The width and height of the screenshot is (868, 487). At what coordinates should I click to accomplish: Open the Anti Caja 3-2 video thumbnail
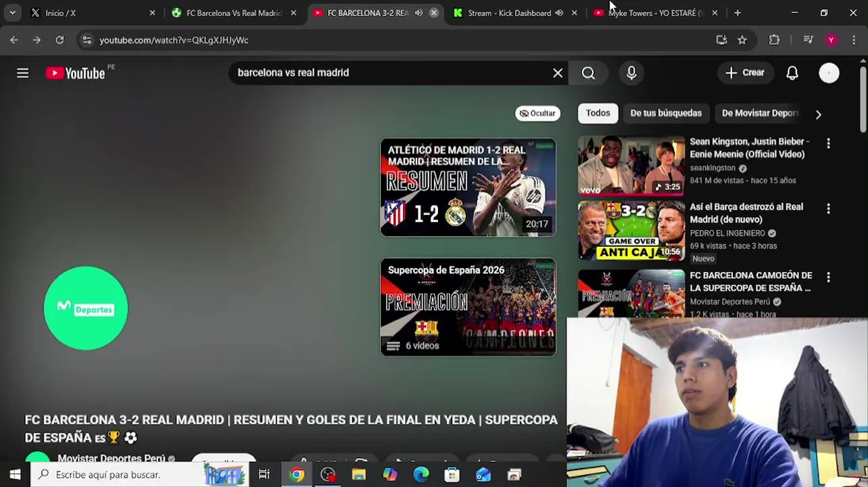(x=631, y=231)
